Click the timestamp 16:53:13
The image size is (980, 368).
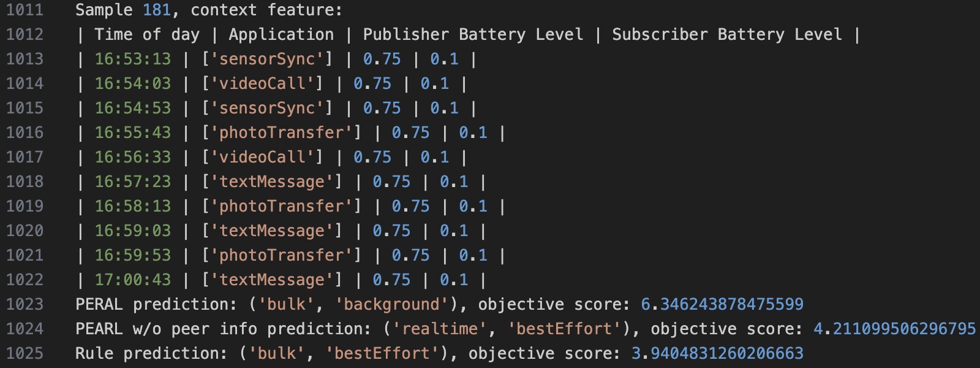pyautogui.click(x=133, y=59)
